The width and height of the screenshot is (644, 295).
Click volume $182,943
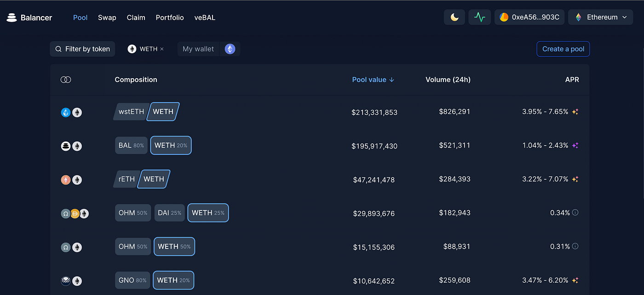pyautogui.click(x=454, y=213)
